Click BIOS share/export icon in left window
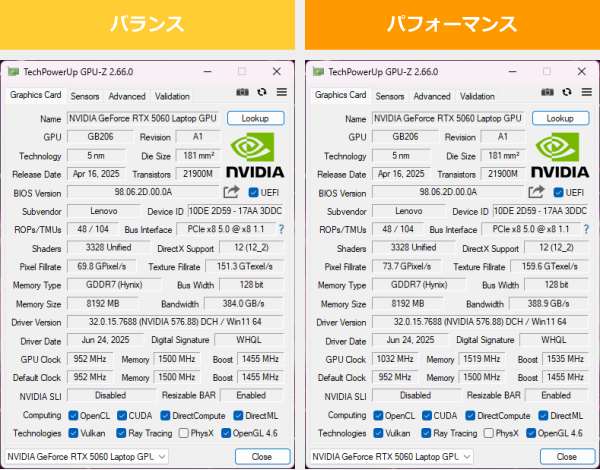Screen dimensions: 600x470 tap(232, 191)
